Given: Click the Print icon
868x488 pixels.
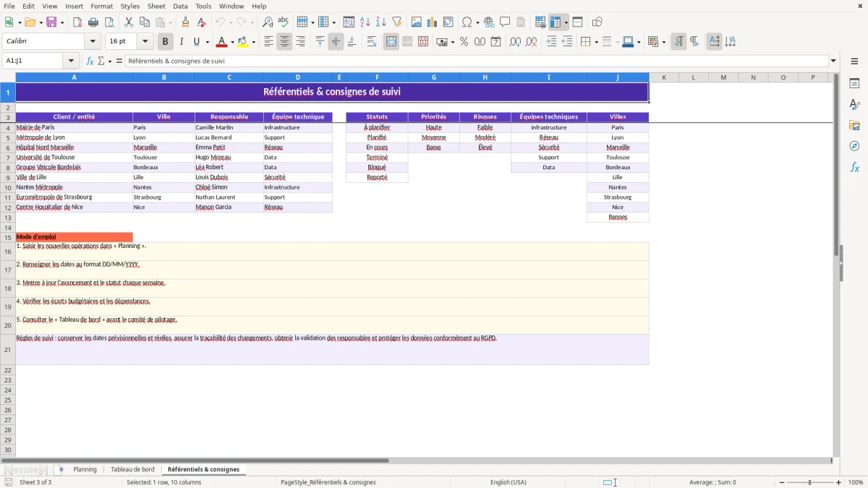Looking at the screenshot, I should tap(93, 22).
